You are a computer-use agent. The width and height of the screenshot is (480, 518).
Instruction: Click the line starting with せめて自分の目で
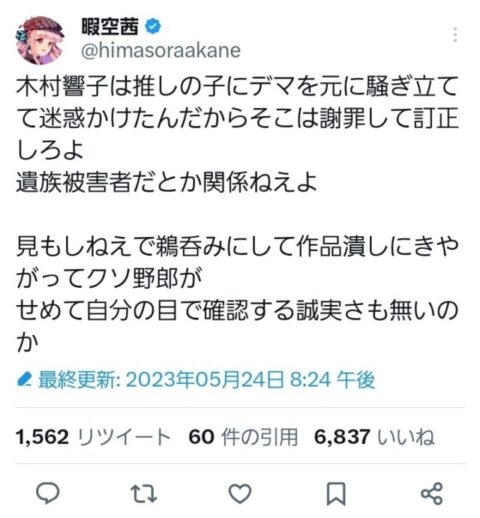(237, 327)
